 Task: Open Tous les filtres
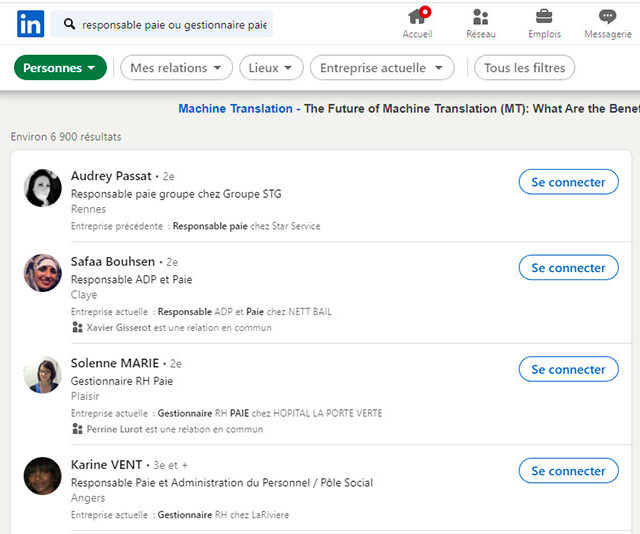click(x=524, y=68)
